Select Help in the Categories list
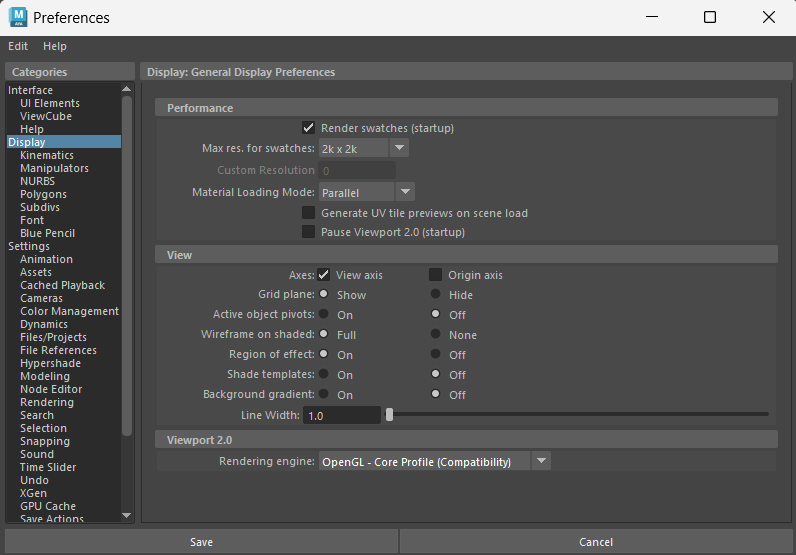 31,129
